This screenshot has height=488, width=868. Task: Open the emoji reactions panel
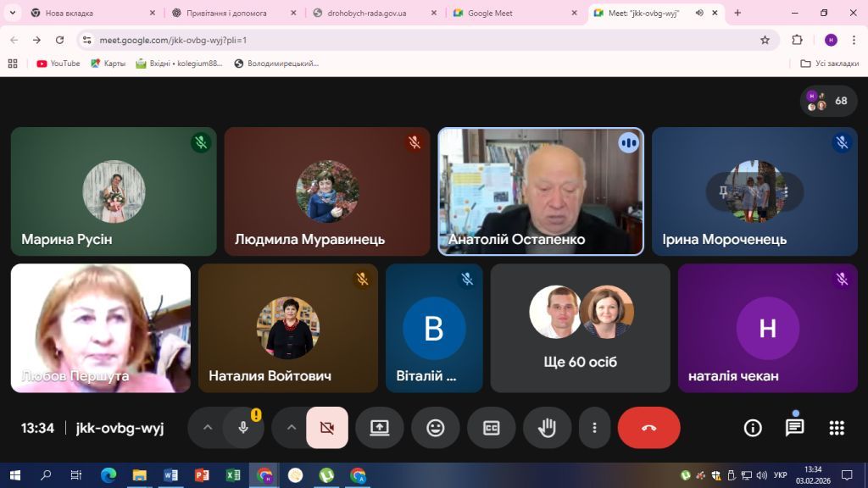[435, 428]
